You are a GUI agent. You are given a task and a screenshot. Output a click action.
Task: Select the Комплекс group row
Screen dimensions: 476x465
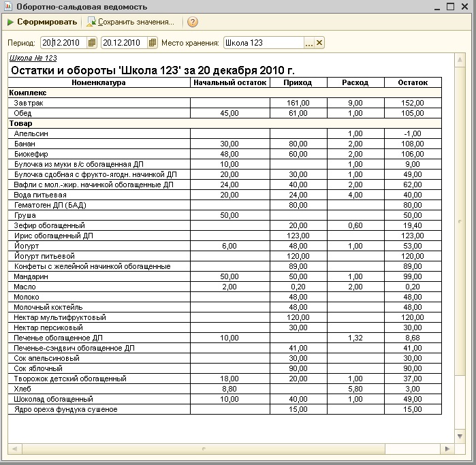click(27, 92)
